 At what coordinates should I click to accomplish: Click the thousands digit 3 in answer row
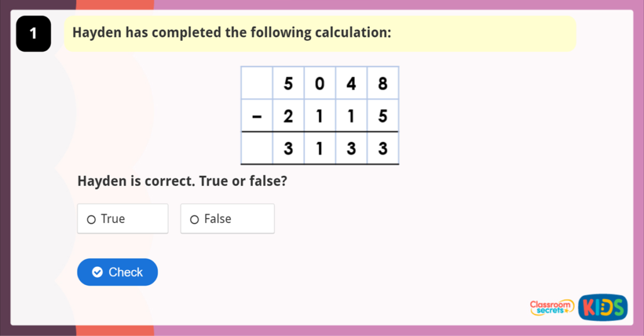288,149
